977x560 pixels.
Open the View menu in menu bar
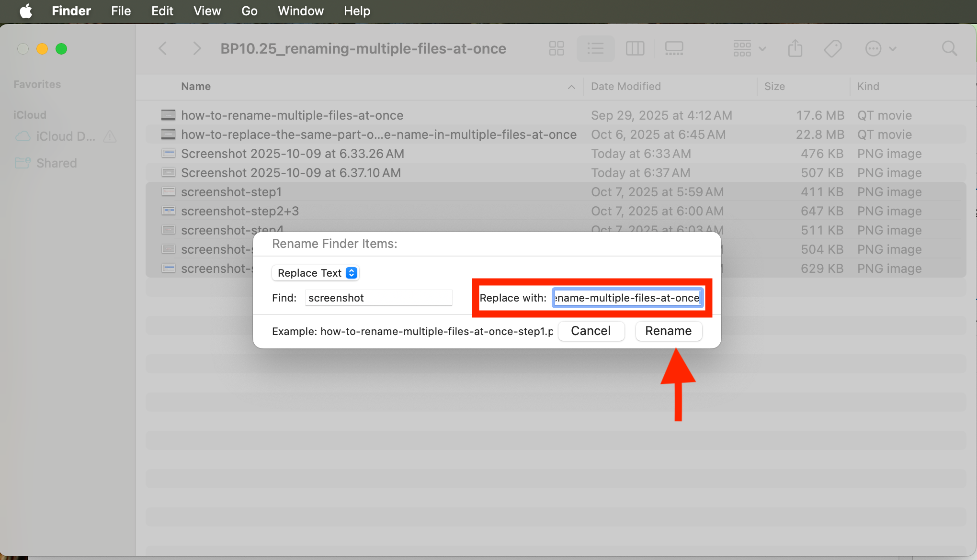click(207, 11)
